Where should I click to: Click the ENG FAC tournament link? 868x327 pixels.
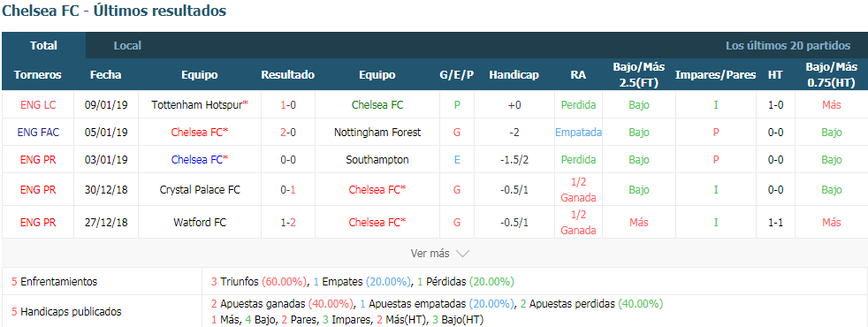38,133
